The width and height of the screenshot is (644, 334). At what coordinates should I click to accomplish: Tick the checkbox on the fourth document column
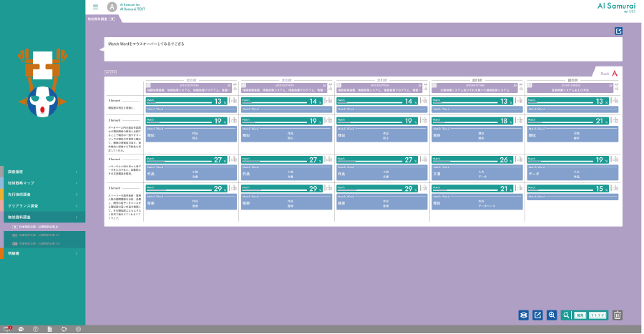pos(434,84)
